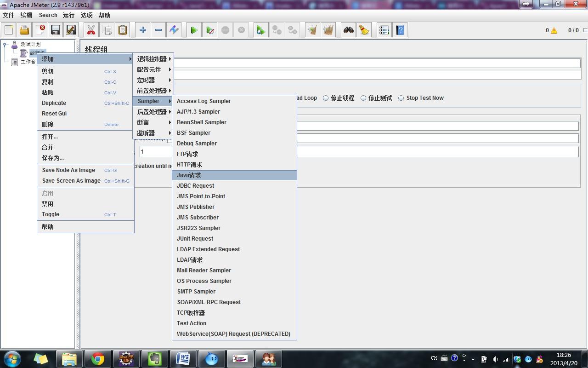Screen dimensions: 588x368
Task: Select the Stop Test Now radio button
Action: [x=401, y=98]
